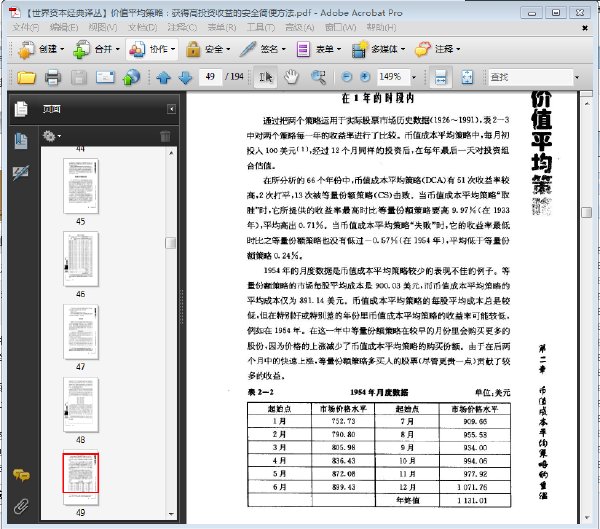The image size is (600, 529).
Task: Open the 工具(T) menu
Action: pyautogui.click(x=261, y=27)
